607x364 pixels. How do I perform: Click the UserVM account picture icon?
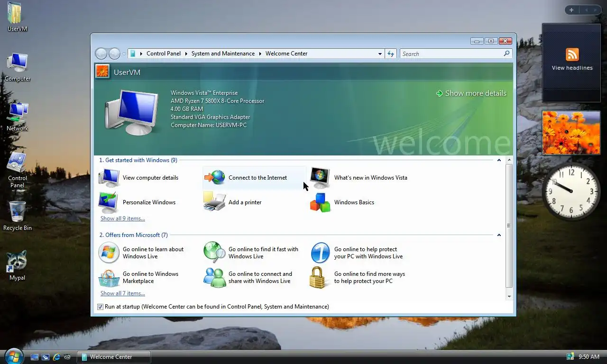point(102,72)
